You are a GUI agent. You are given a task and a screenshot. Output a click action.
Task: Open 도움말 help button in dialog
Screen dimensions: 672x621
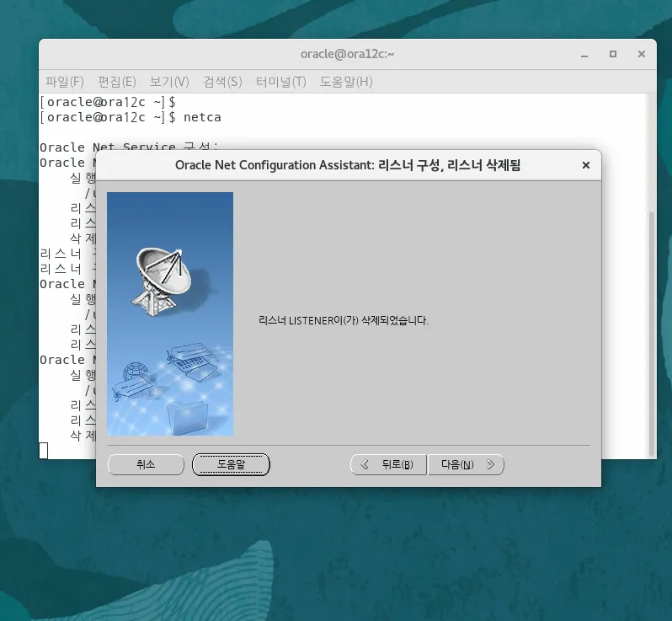[x=231, y=464]
